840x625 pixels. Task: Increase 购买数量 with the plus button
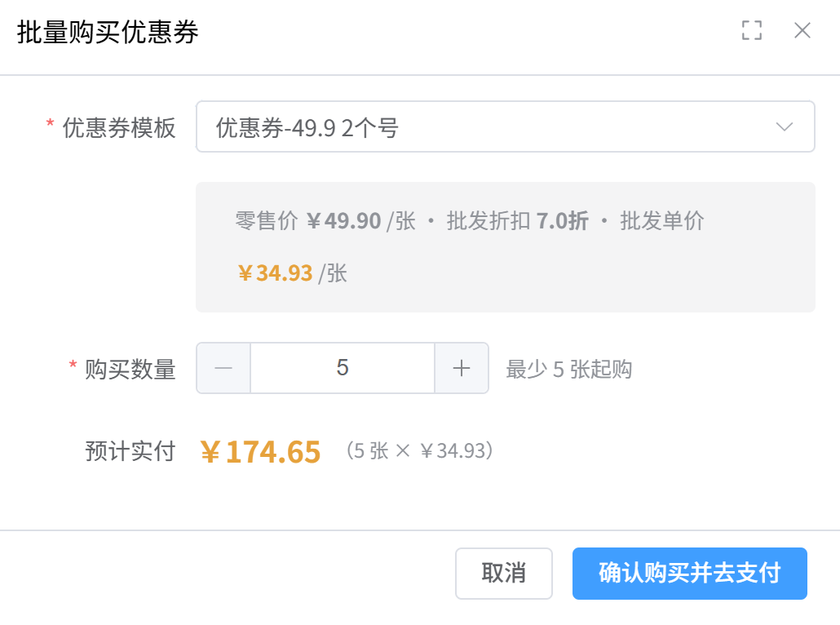(x=462, y=368)
